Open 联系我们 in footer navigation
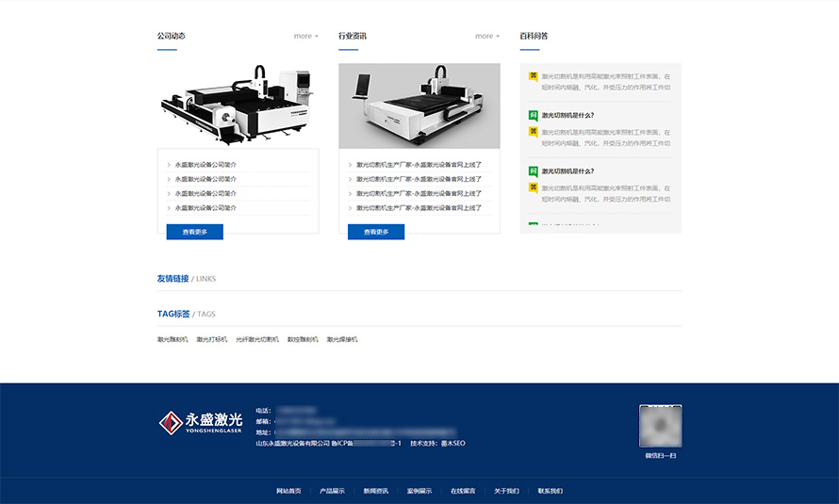Screen dimensions: 839x504 point(550,491)
